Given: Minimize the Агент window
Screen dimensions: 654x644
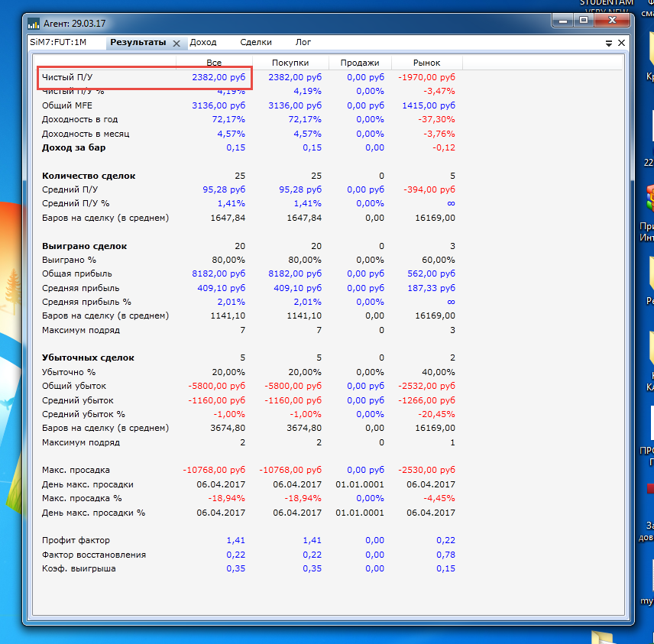Looking at the screenshot, I should (563, 21).
